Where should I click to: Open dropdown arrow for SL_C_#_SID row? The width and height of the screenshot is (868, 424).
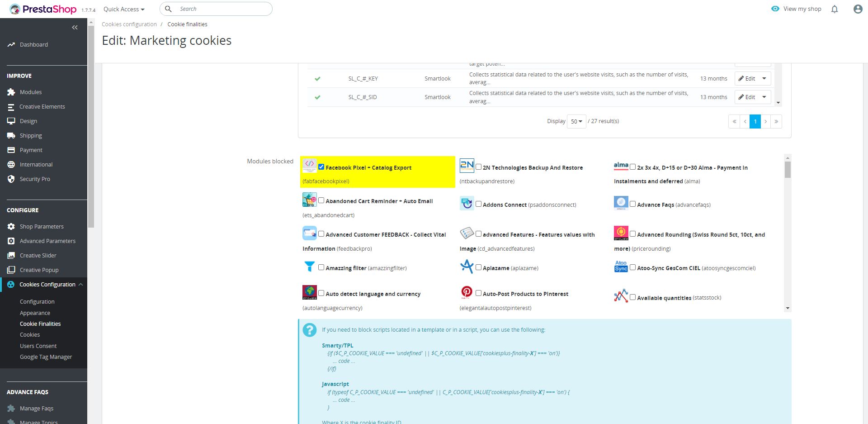[764, 97]
